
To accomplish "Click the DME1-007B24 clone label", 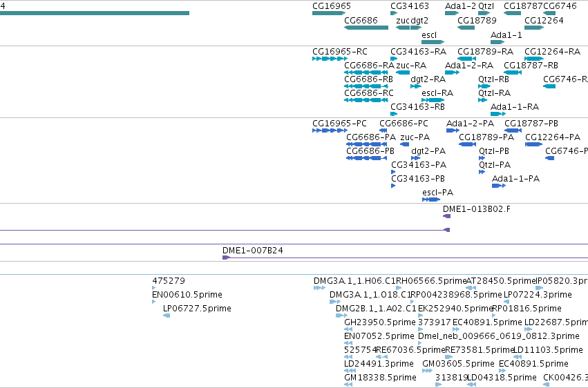I will (x=252, y=251).
